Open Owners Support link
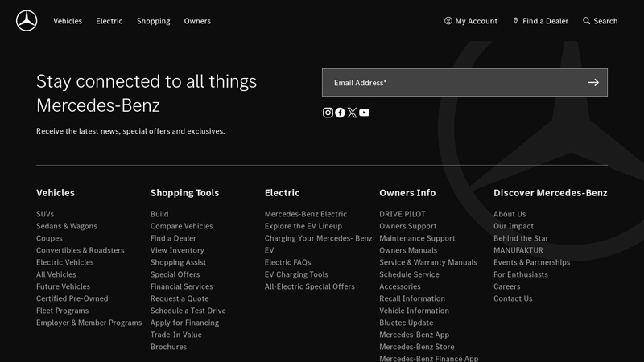 pos(408,226)
